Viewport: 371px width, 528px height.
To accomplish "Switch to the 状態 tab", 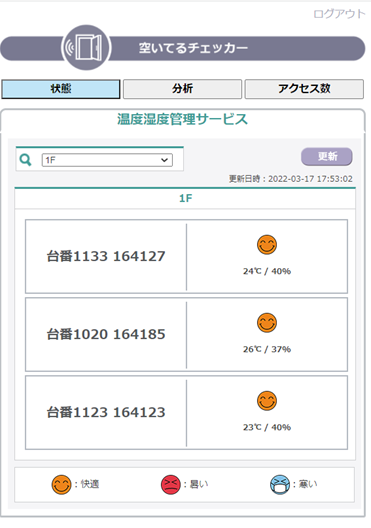I will (61, 89).
